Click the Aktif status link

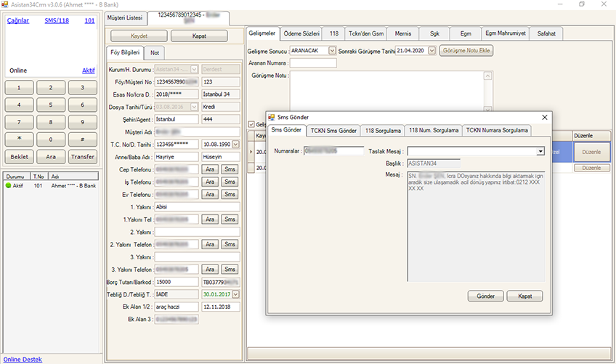[89, 70]
